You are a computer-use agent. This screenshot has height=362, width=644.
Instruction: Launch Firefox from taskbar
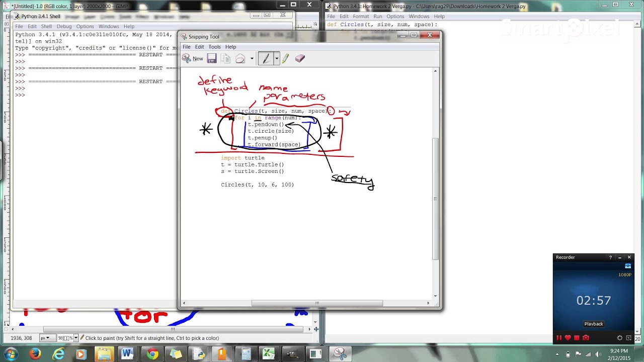pyautogui.click(x=35, y=354)
